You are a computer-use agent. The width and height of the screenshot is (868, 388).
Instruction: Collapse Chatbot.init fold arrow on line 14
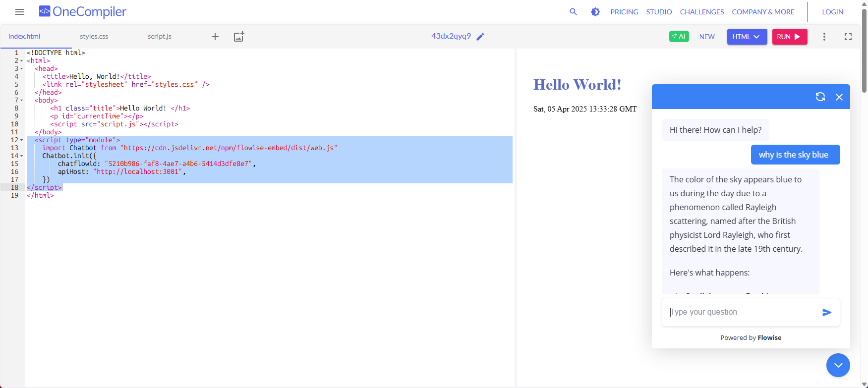(x=21, y=156)
